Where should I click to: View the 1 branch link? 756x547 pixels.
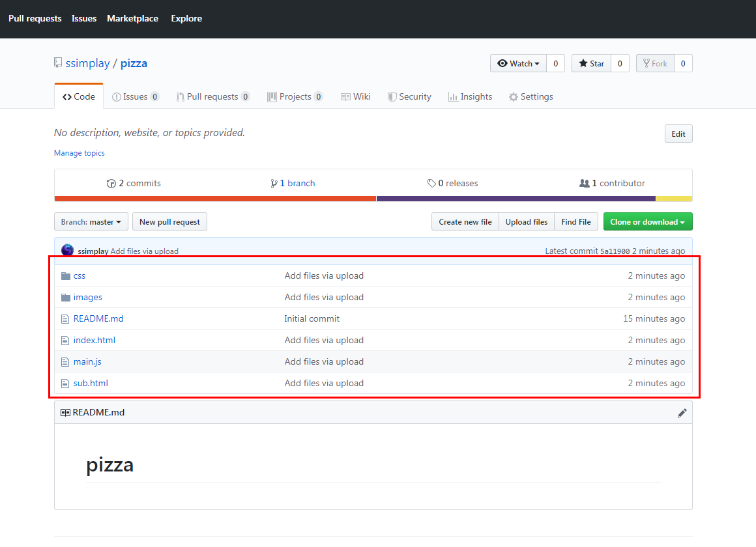[x=293, y=183]
